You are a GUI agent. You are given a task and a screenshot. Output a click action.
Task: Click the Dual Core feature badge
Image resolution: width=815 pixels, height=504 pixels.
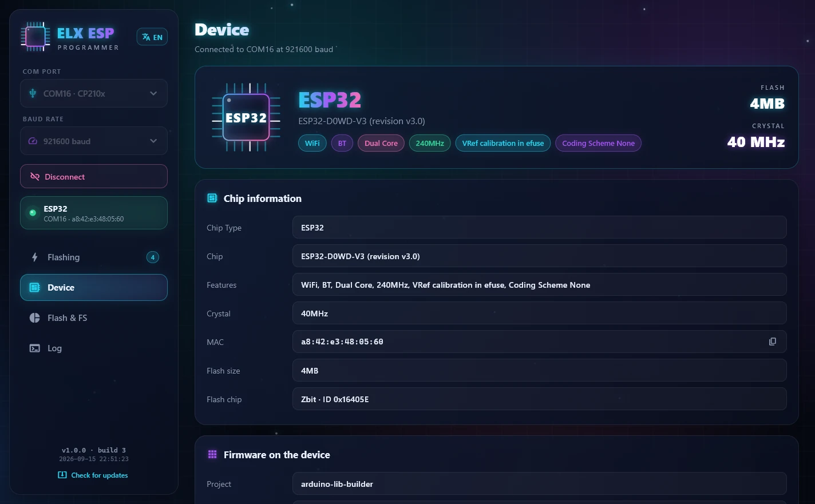pos(381,143)
